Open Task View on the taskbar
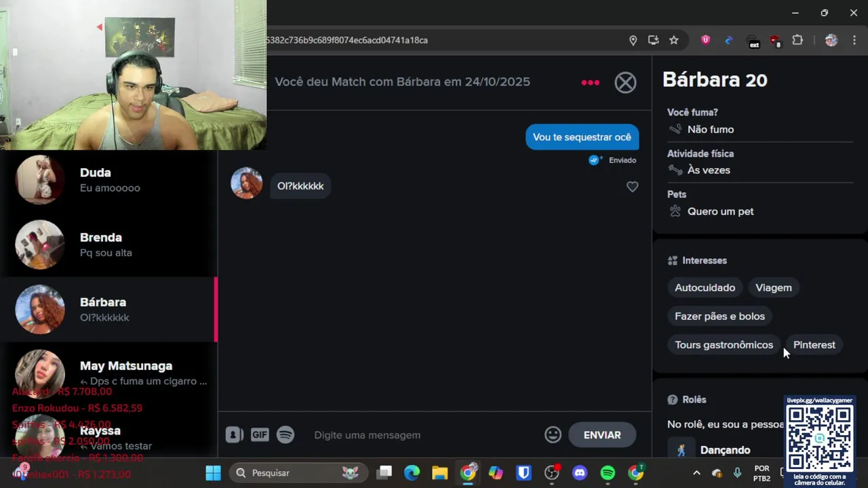 pos(384,472)
